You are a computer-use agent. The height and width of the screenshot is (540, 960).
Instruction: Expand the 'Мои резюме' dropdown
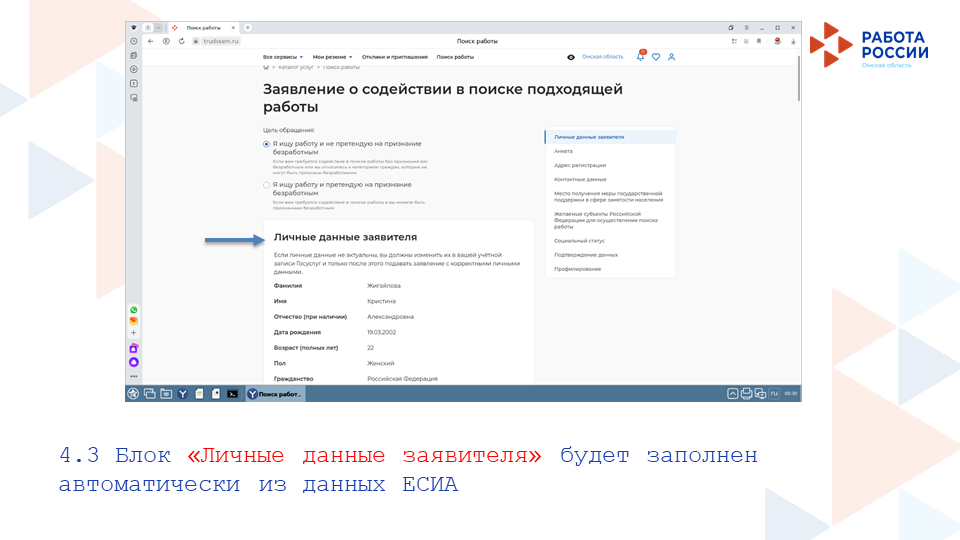point(332,57)
